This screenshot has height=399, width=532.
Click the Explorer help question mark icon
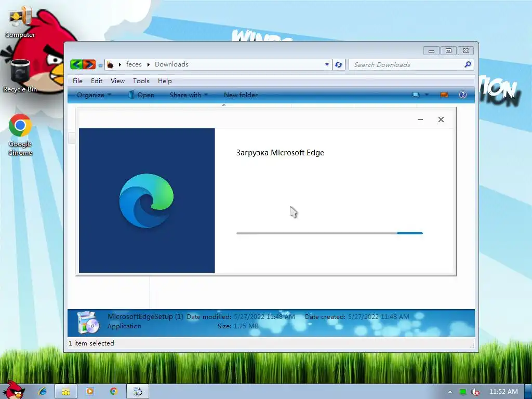[x=463, y=95]
